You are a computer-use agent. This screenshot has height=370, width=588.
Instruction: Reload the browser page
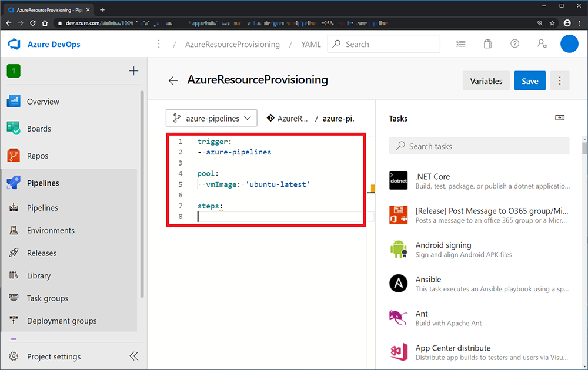pos(32,23)
